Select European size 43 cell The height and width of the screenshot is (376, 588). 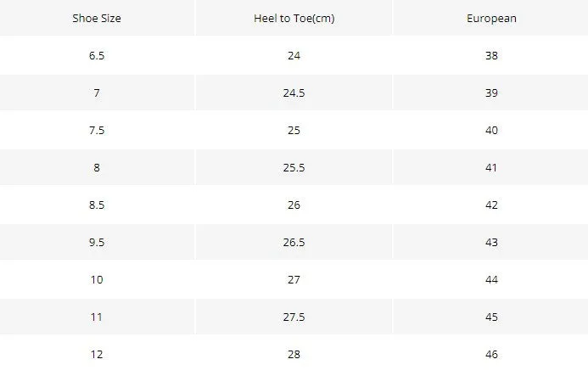pyautogui.click(x=491, y=243)
